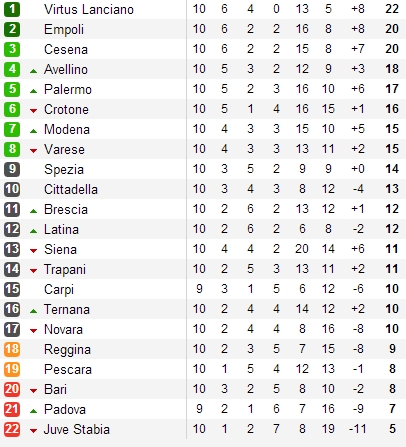Select the Cittadella team name
This screenshot has width=406, height=447.
tap(71, 189)
